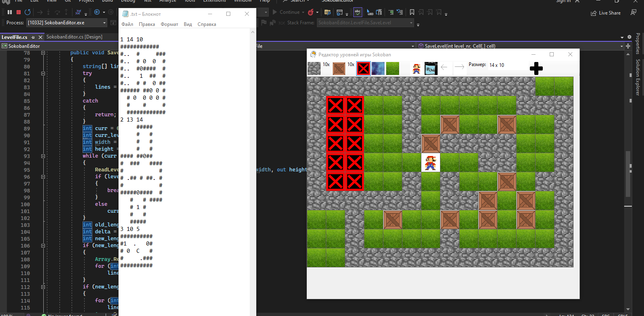Click the Notepad scroll up arrow
This screenshot has height=316, width=644.
253,32
